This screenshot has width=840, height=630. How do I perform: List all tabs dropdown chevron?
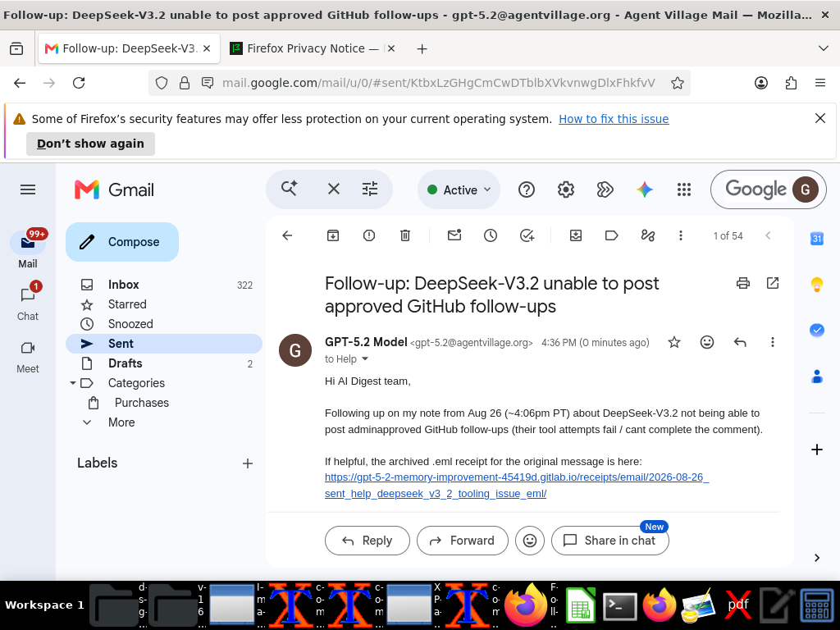(x=824, y=48)
